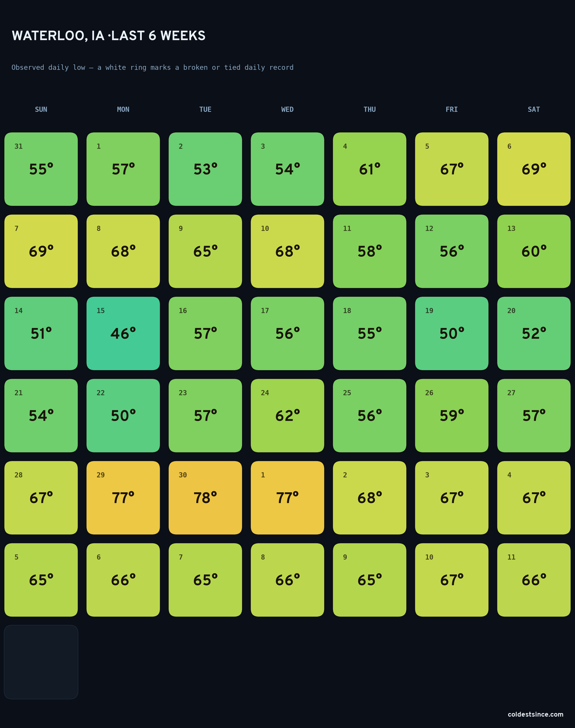Select the day 22 tile showing 50°

(x=123, y=416)
